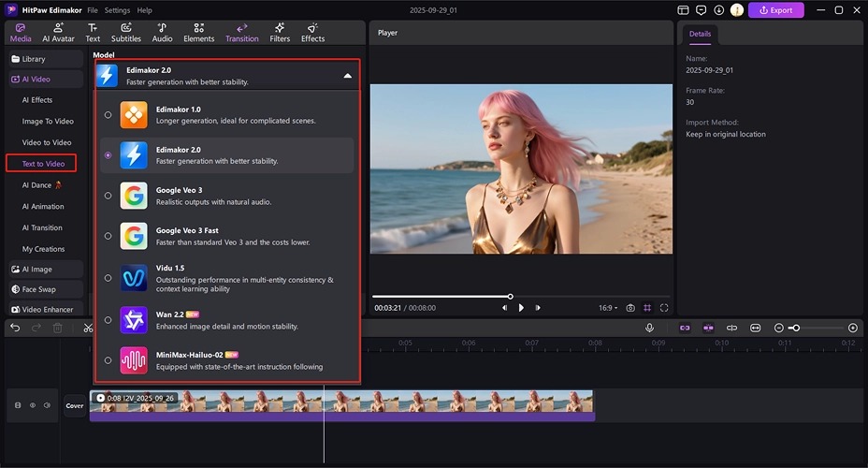This screenshot has height=468, width=868.
Task: Undo the last action
Action: pyautogui.click(x=15, y=328)
